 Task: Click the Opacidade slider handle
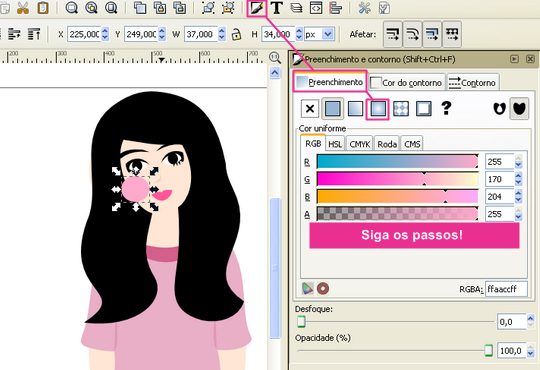tap(488, 351)
